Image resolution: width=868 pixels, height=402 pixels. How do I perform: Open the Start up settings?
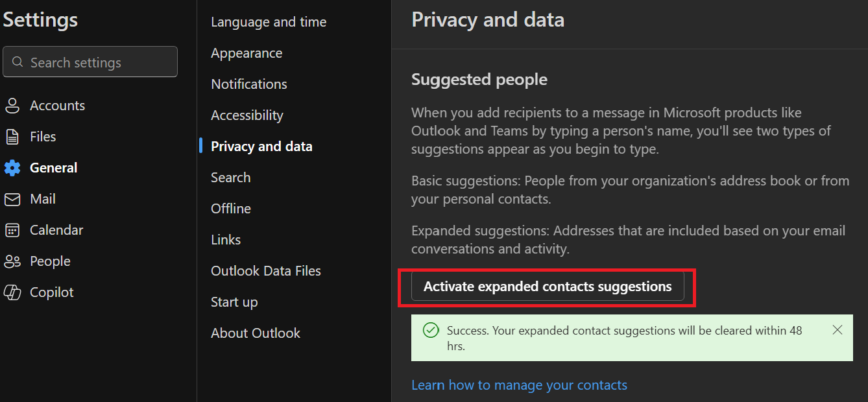[234, 301]
